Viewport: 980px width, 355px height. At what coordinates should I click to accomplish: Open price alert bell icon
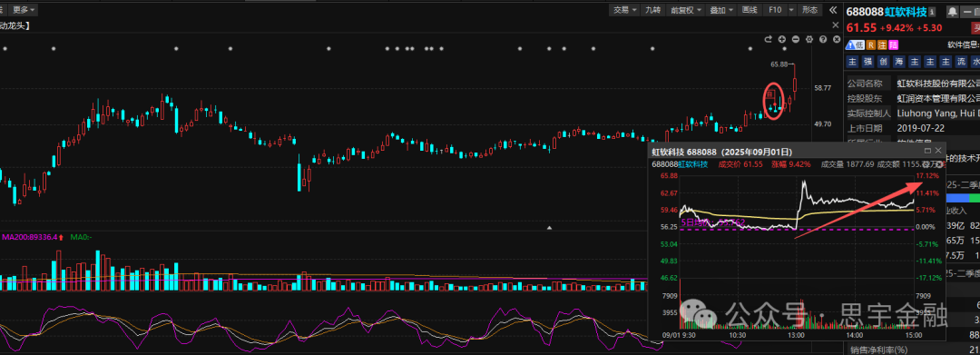tap(952, 12)
